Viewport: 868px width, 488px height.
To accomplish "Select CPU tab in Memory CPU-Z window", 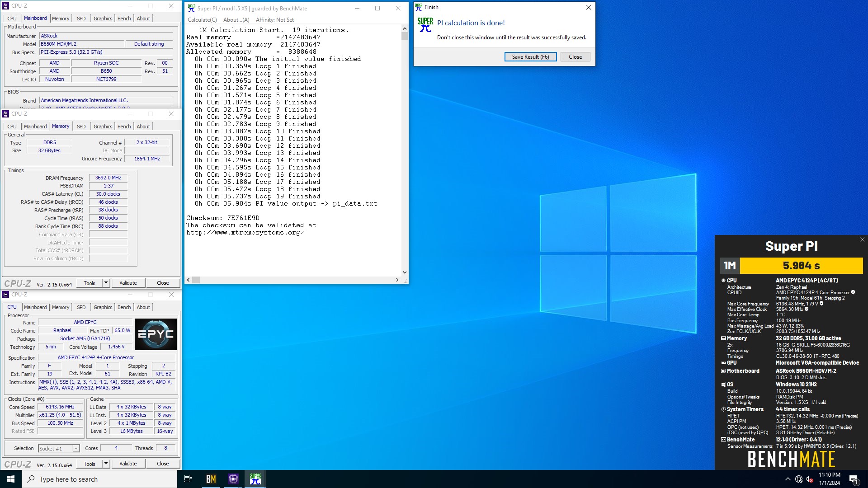I will [x=12, y=127].
